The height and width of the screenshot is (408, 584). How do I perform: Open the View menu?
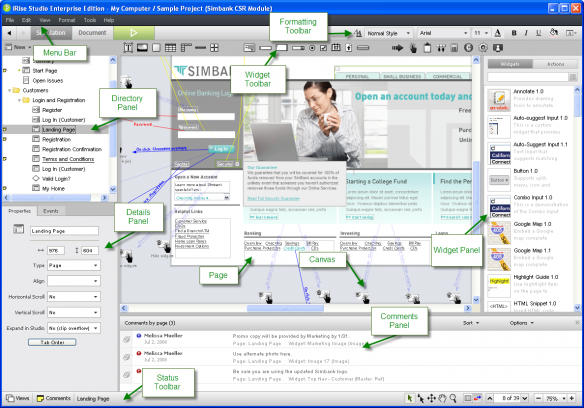(x=45, y=20)
